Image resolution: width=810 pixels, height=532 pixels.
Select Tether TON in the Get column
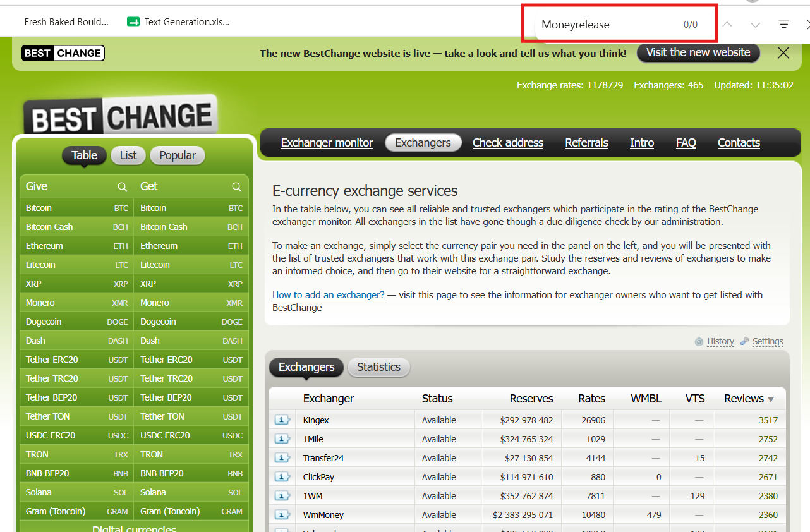tap(191, 416)
